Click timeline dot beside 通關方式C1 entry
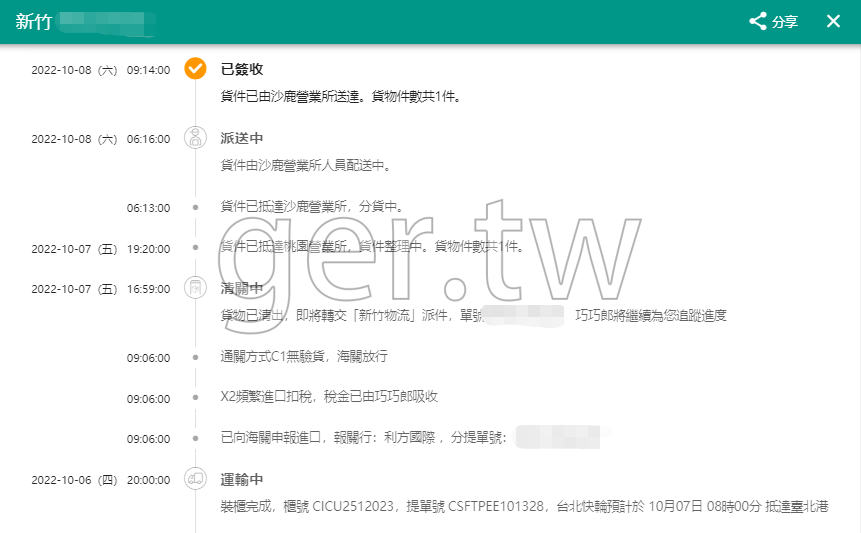Screen dimensions: 861x533 (195, 357)
